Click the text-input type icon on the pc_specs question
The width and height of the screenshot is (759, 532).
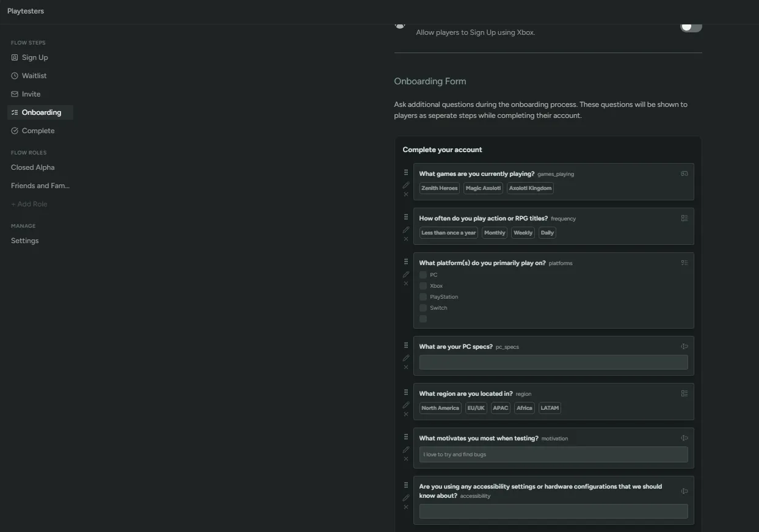point(685,345)
